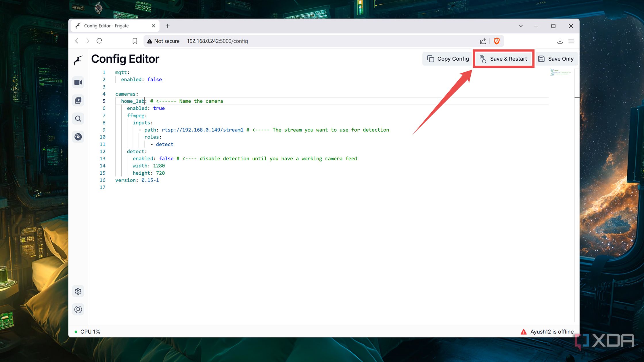Click Not secure site info indicator
Image resolution: width=644 pixels, height=362 pixels.
(x=163, y=41)
